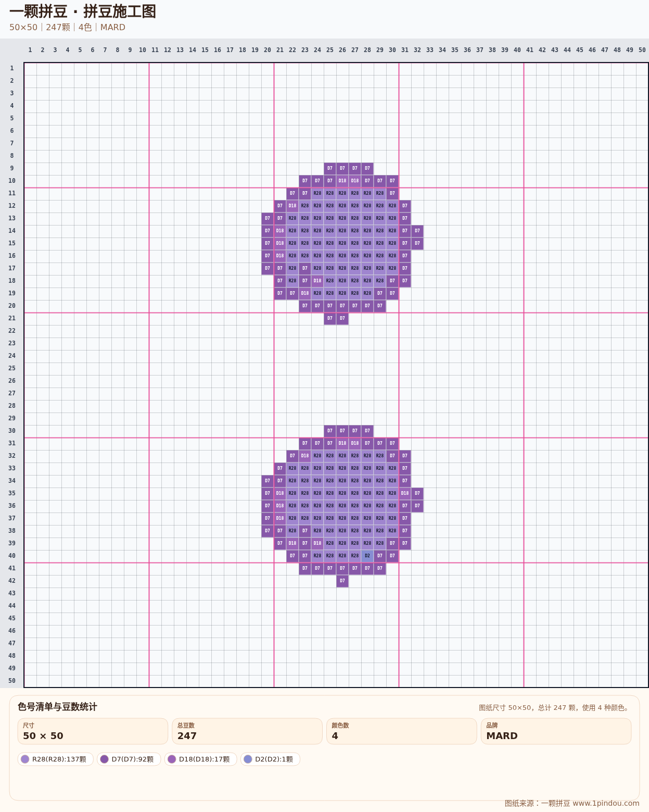The height and width of the screenshot is (812, 649).
Task: Click the 尺寸 50 × 50 stat card
Action: pos(93,731)
